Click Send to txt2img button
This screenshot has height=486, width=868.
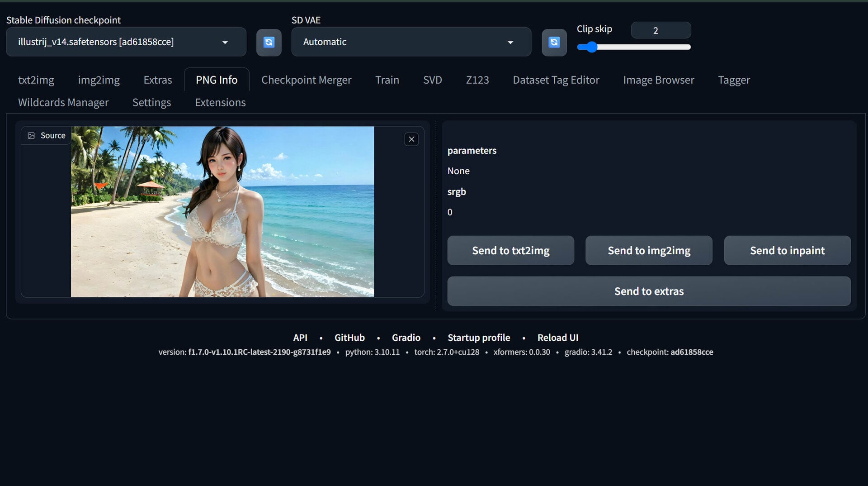point(510,250)
